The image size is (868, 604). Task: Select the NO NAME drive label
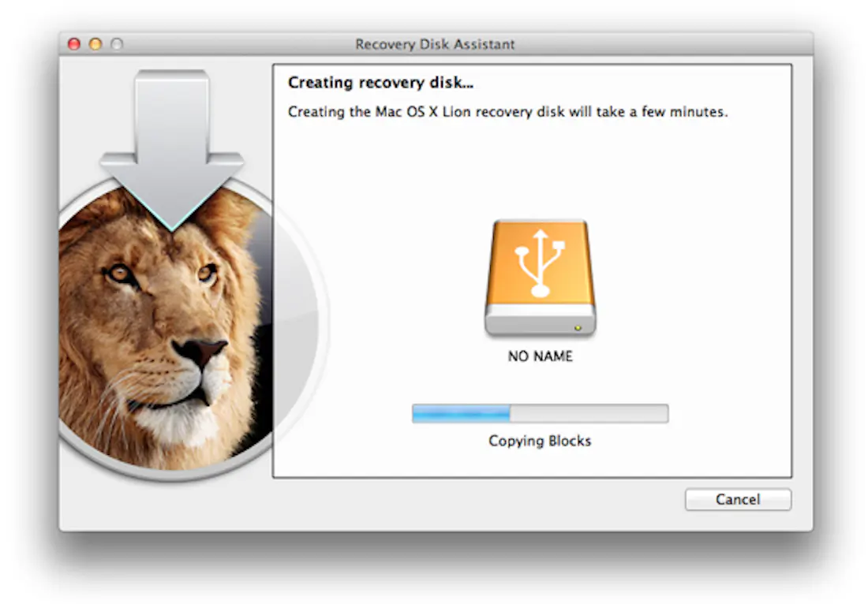click(x=540, y=356)
